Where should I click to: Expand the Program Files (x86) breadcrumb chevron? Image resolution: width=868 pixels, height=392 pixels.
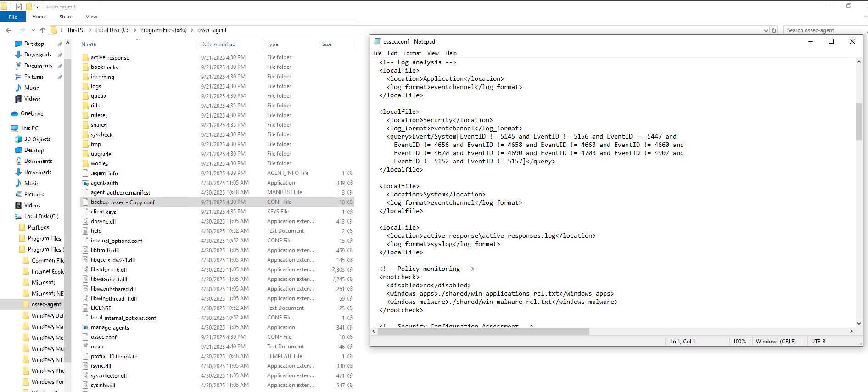(x=192, y=30)
